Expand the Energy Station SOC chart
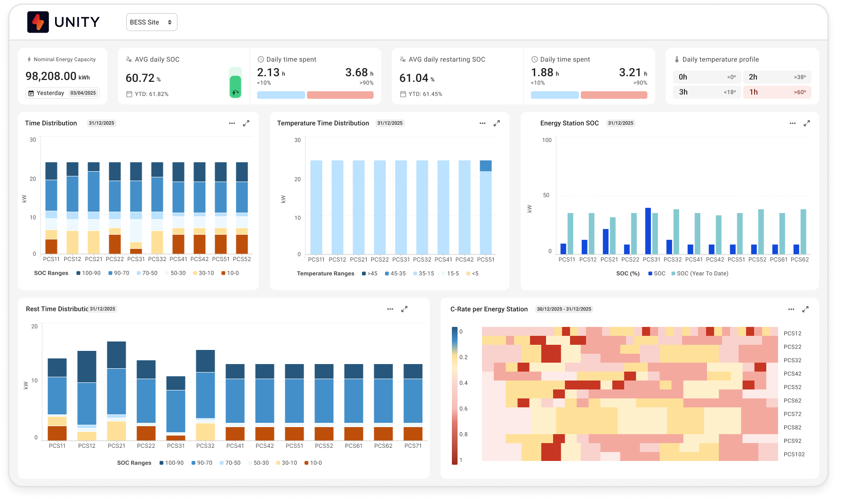 click(x=807, y=123)
